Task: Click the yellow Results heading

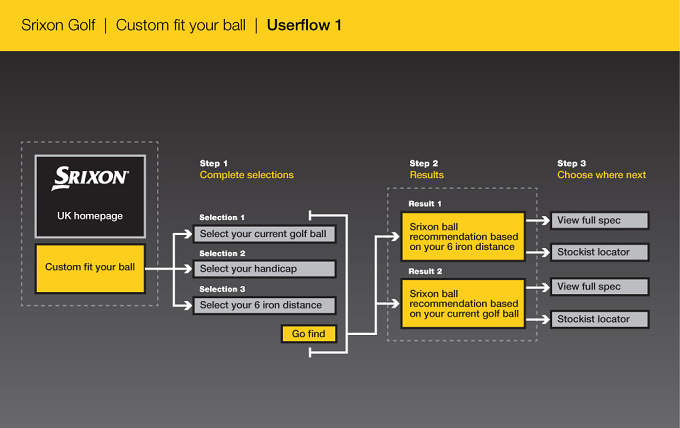Action: [427, 175]
